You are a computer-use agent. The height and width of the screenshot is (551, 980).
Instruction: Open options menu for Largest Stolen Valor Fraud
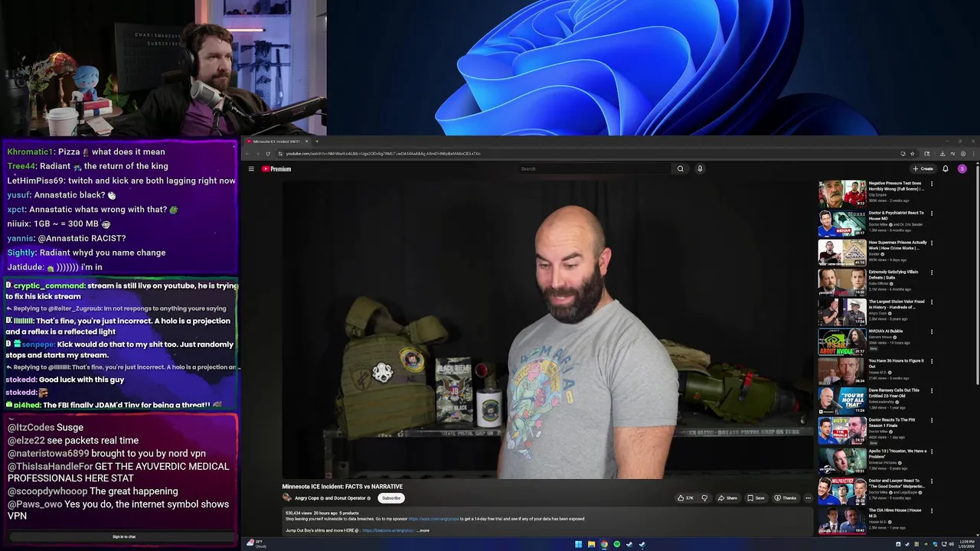coord(932,302)
